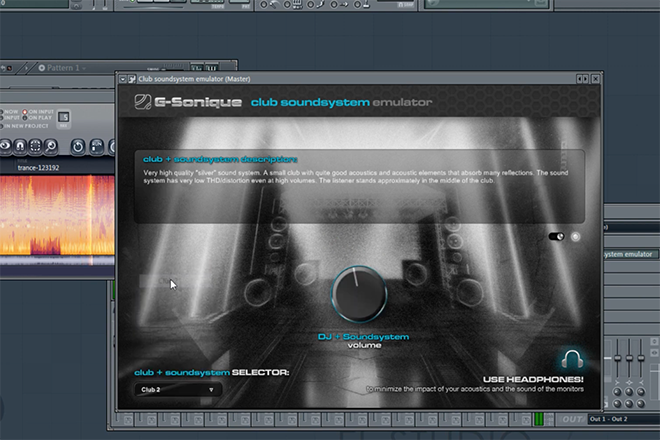
Task: Open the plugin options arrow in title bar
Action: (x=122, y=79)
